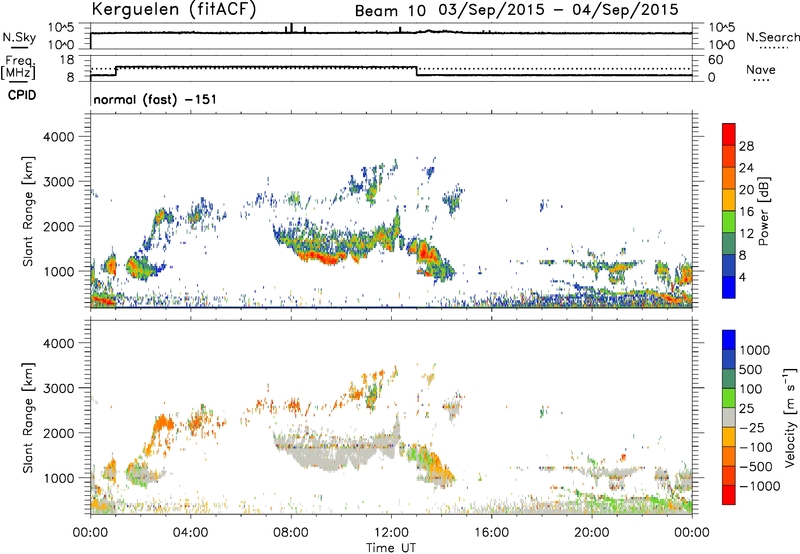Click the "2000" tick of the power panel
The width and height of the screenshot is (800, 554).
[x=58, y=226]
